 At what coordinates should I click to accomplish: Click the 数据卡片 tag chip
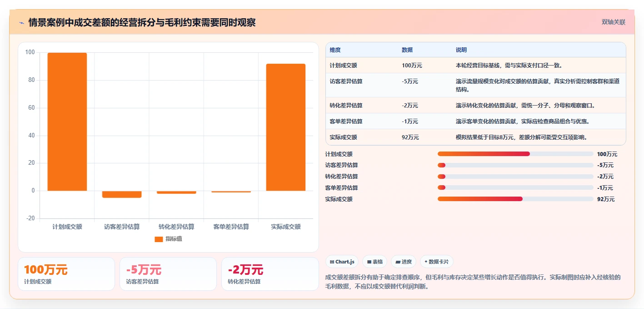pos(436,262)
